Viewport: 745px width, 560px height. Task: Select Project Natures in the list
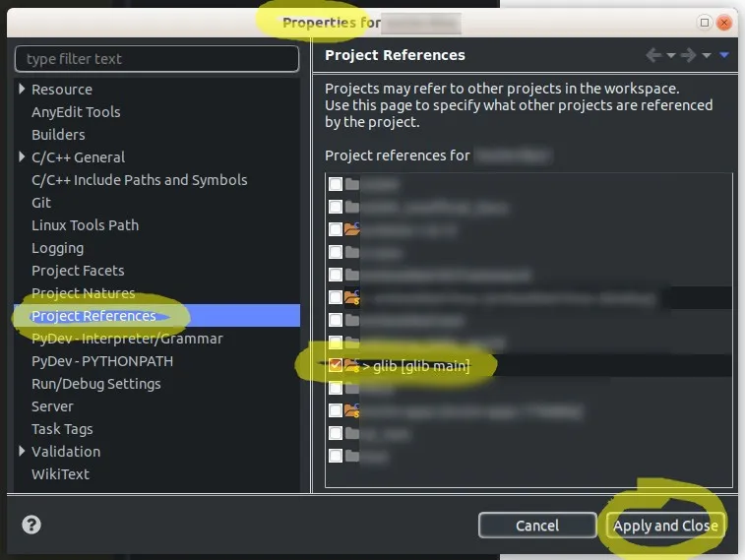pos(83,293)
